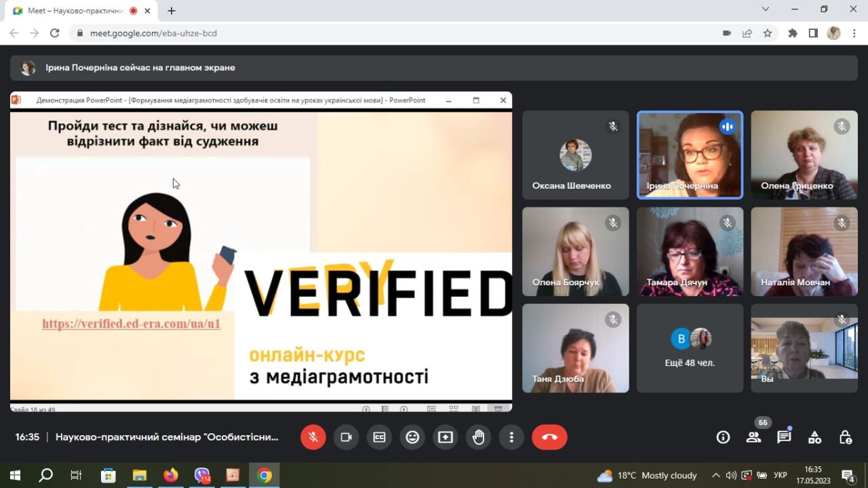868x488 pixels.
Task: Select your own 'Вы' video tile
Action: pyautogui.click(x=804, y=348)
